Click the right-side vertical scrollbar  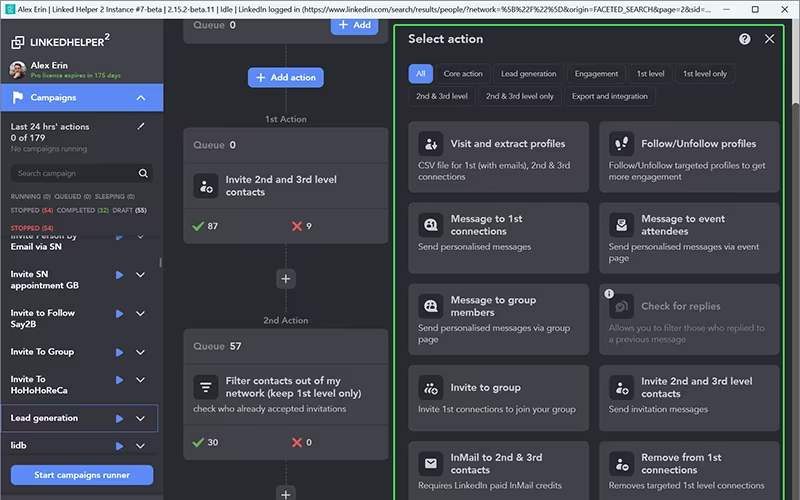coord(795,301)
